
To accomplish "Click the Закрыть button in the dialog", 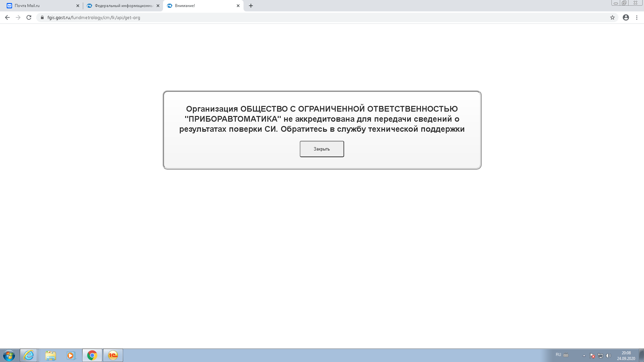I will (x=322, y=149).
